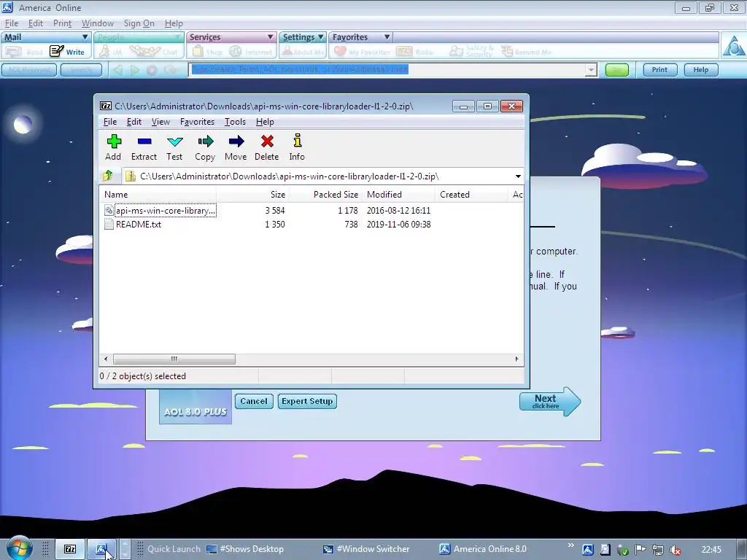Sort by the Size column header
747x560 pixels.
(252, 195)
